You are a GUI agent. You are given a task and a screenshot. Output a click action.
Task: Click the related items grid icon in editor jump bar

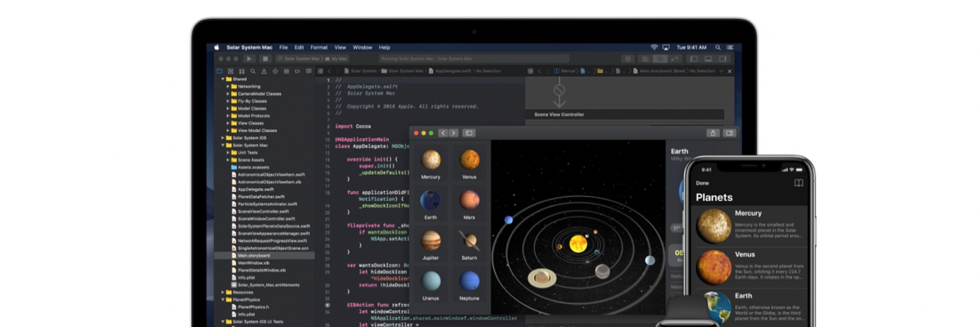[x=320, y=71]
